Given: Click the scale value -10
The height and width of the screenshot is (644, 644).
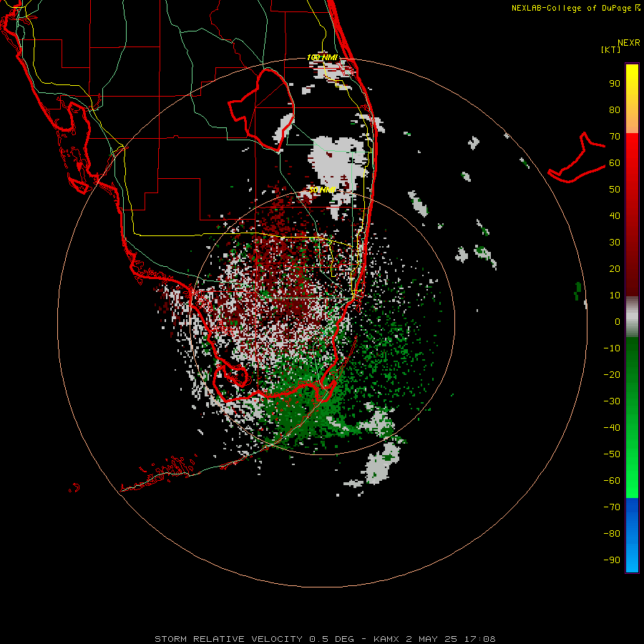Looking at the screenshot, I should point(612,348).
